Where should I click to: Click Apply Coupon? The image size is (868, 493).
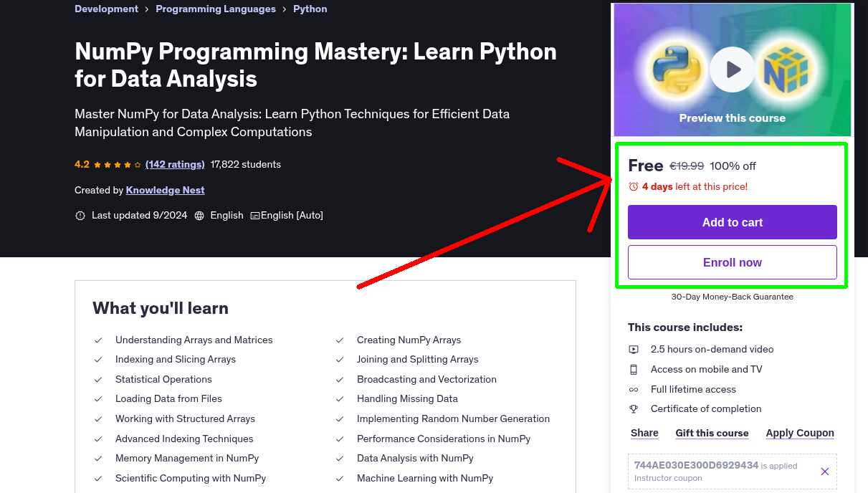coord(800,433)
